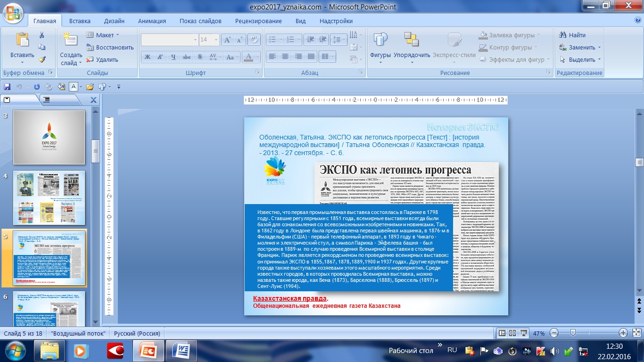
Task: Select slide 4 thumbnail in the panel
Action: [49, 197]
